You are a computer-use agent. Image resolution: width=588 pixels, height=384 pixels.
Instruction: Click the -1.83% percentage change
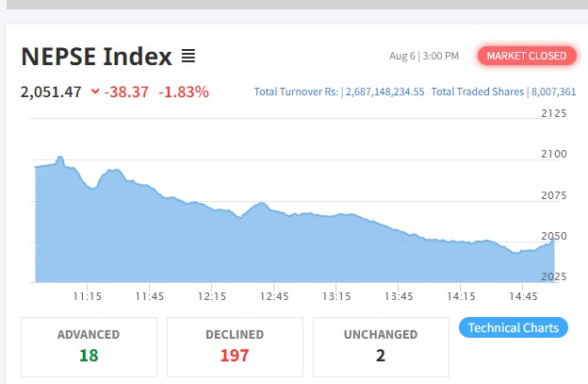click(x=184, y=92)
